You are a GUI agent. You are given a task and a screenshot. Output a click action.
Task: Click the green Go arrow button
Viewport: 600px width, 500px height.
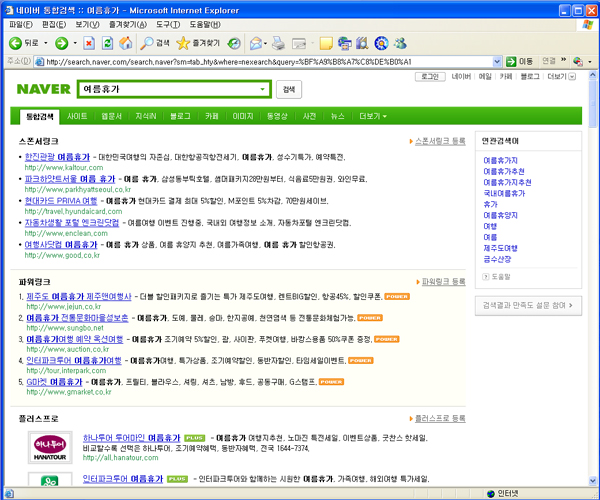point(511,61)
